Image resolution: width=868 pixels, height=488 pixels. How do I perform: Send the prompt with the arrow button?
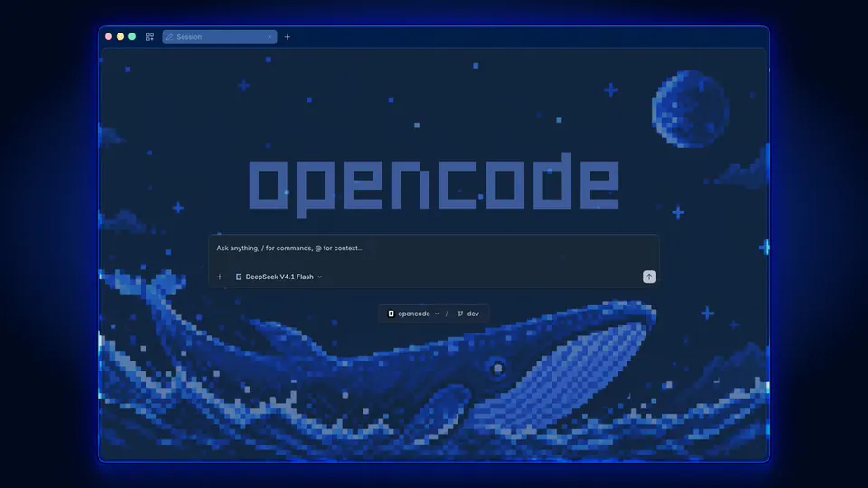649,277
